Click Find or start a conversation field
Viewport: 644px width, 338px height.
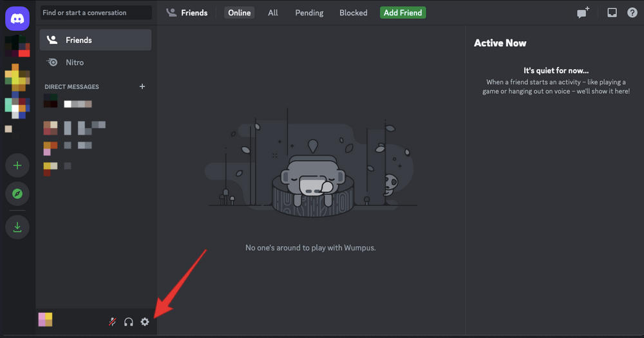(96, 13)
